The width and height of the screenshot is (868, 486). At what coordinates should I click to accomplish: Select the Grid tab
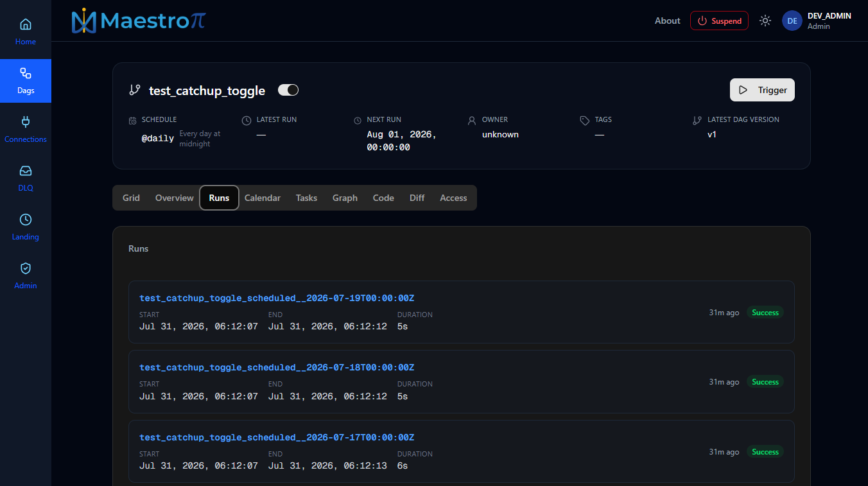[x=131, y=198]
